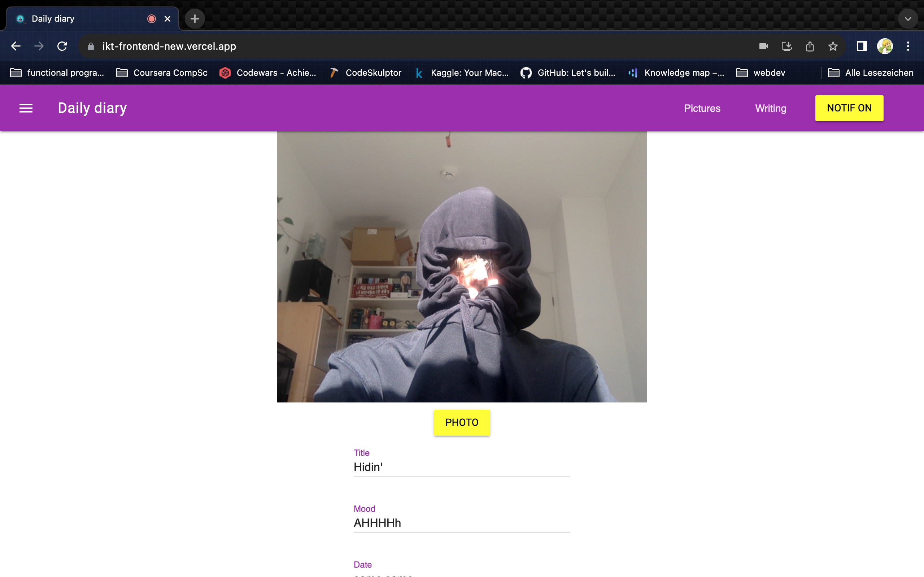Open the Chrome profile avatar
This screenshot has height=577, width=924.
tap(885, 46)
